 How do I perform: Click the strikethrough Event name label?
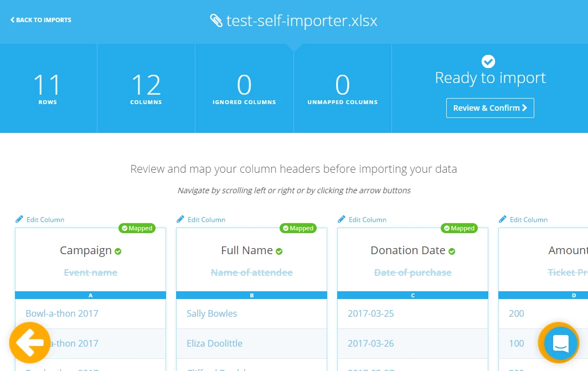[x=90, y=272]
